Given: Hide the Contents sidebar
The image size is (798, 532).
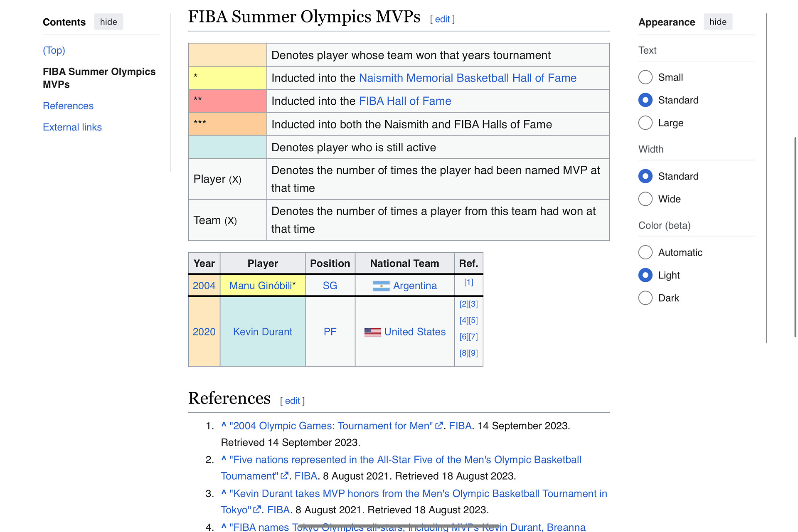Looking at the screenshot, I should (108, 22).
